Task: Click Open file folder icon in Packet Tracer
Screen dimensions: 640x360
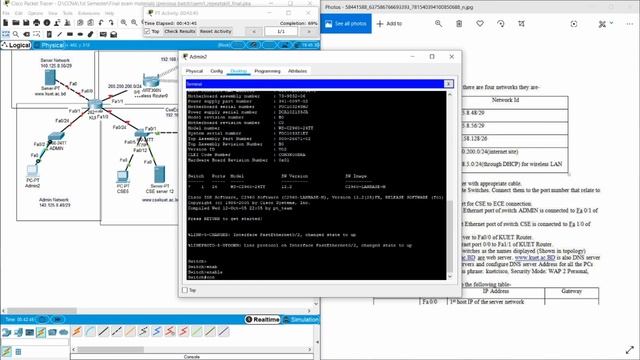Action: click(16, 23)
